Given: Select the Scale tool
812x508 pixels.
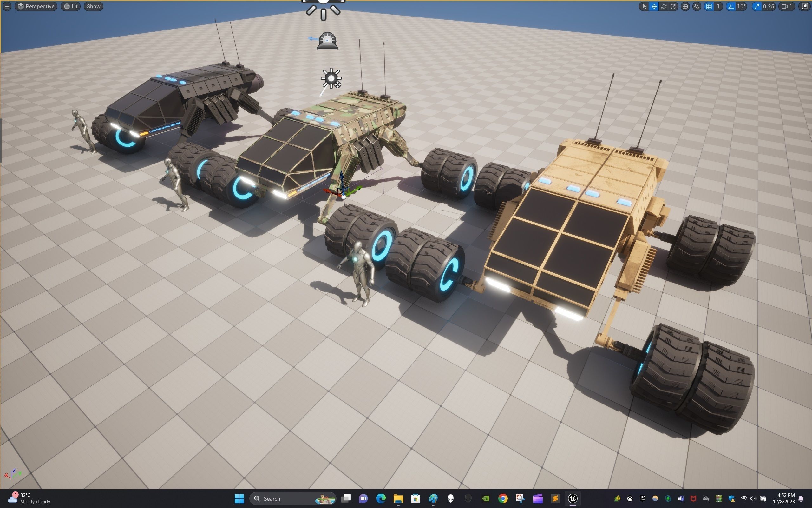Looking at the screenshot, I should click(673, 6).
